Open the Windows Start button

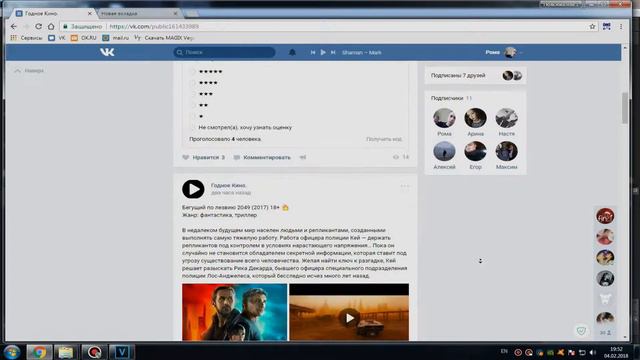point(11,352)
